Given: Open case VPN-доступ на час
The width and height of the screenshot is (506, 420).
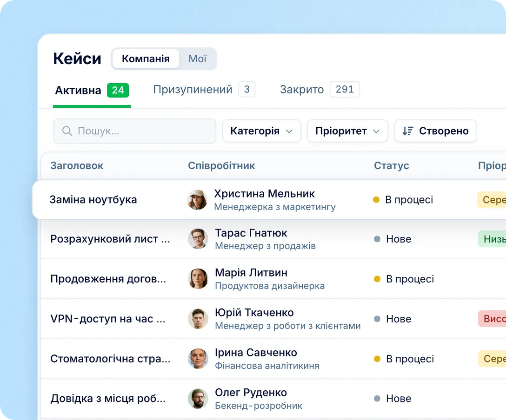Looking at the screenshot, I should pos(108,319).
